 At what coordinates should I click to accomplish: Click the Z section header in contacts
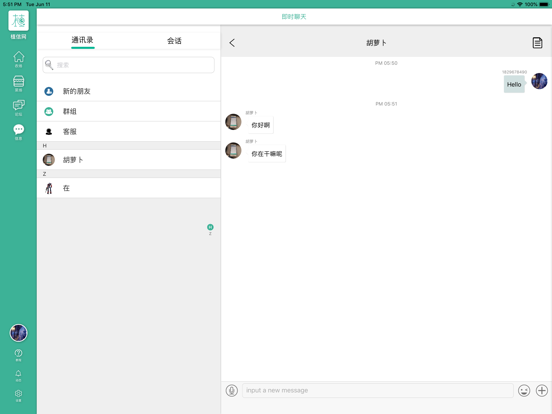[x=128, y=174]
